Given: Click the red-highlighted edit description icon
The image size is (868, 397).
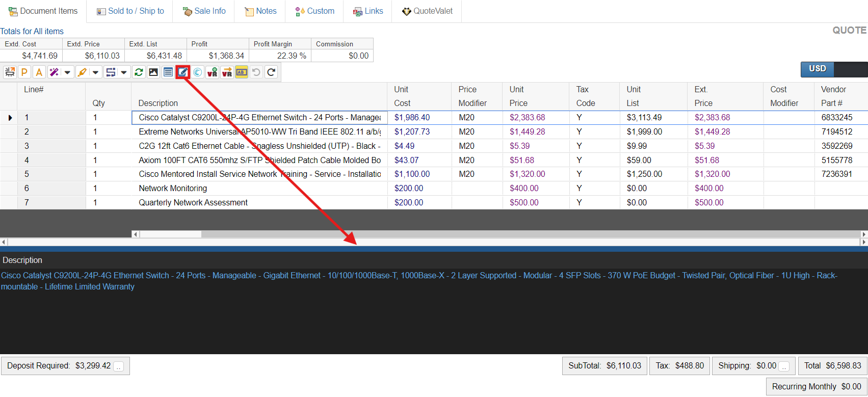Looking at the screenshot, I should (182, 72).
